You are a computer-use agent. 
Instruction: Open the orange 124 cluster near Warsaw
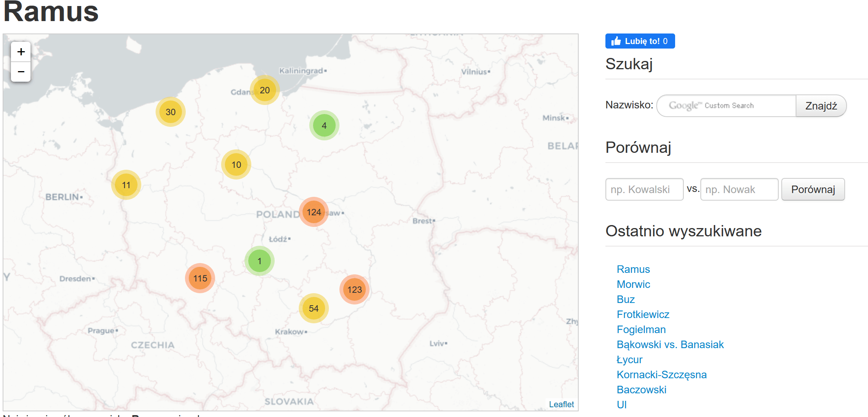[x=313, y=212]
